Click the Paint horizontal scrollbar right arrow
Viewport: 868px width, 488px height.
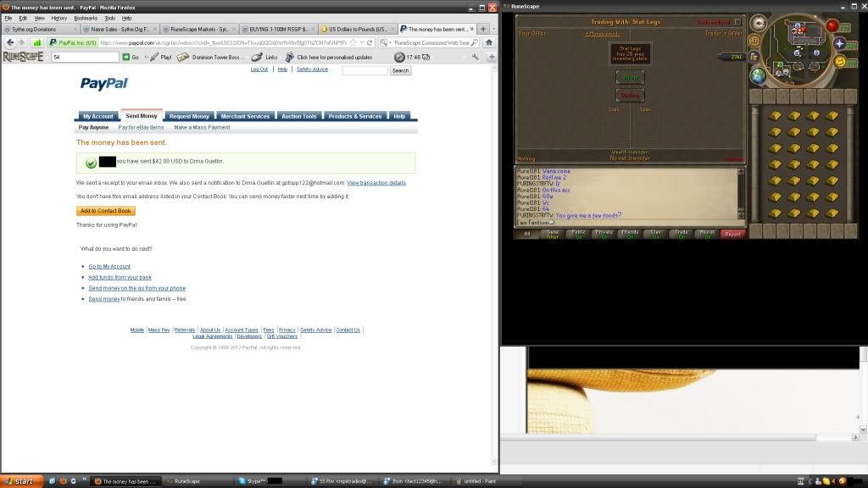(x=855, y=437)
